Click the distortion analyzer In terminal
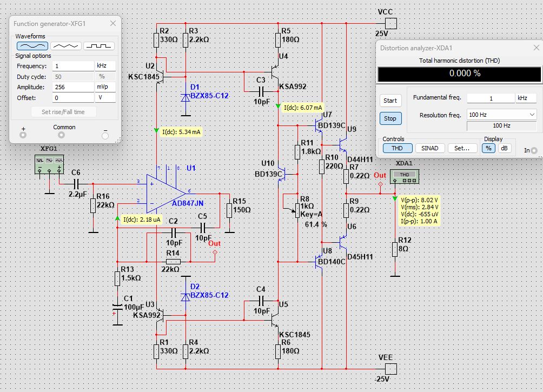 [534, 150]
